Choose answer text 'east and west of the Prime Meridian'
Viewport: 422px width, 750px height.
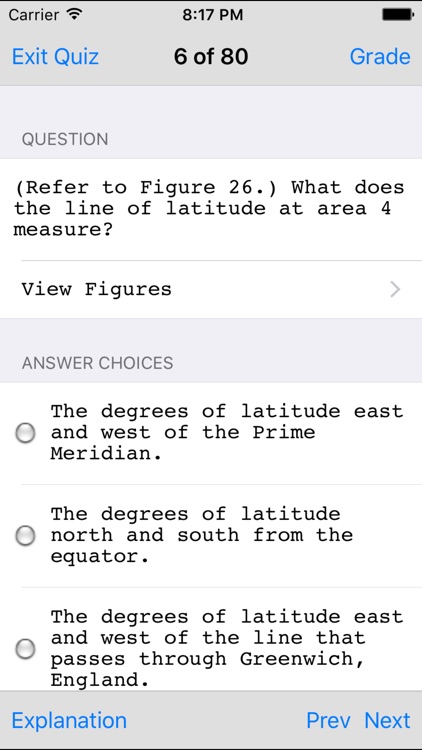point(227,432)
